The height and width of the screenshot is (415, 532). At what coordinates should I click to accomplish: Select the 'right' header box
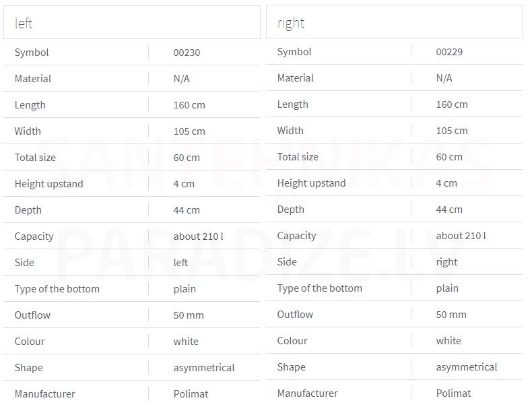(x=395, y=22)
